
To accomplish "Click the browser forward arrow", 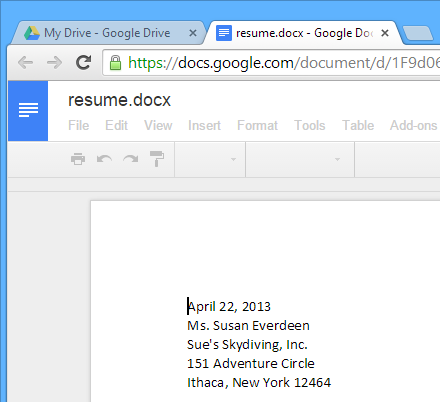I will pos(54,62).
